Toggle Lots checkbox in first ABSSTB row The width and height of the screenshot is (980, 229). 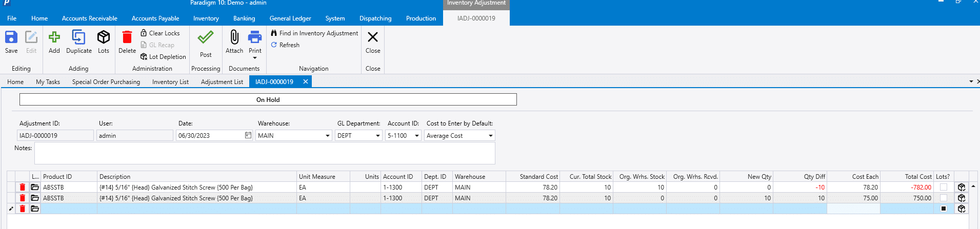pos(943,188)
